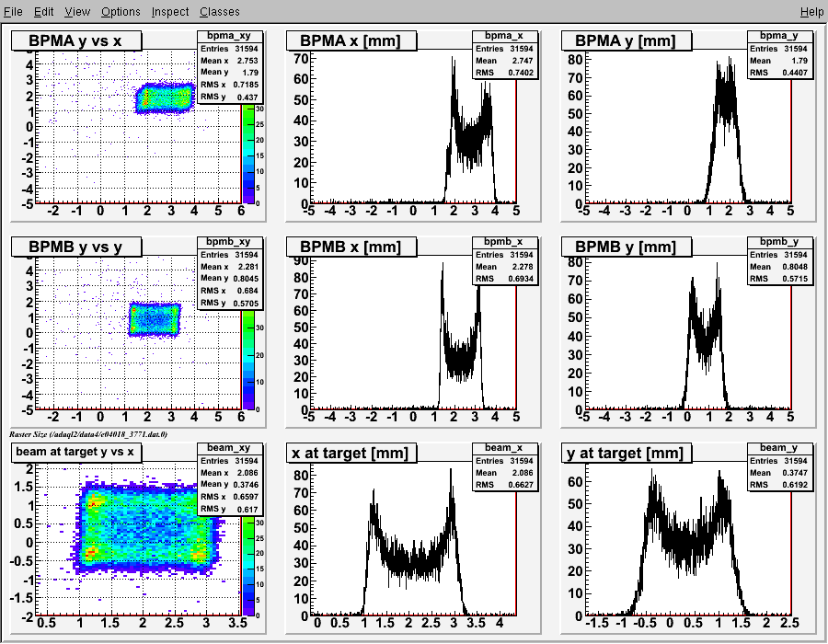Select the 'BPMB y vs y' title box
Image resolution: width=828 pixels, height=644 pixels.
click(76, 247)
